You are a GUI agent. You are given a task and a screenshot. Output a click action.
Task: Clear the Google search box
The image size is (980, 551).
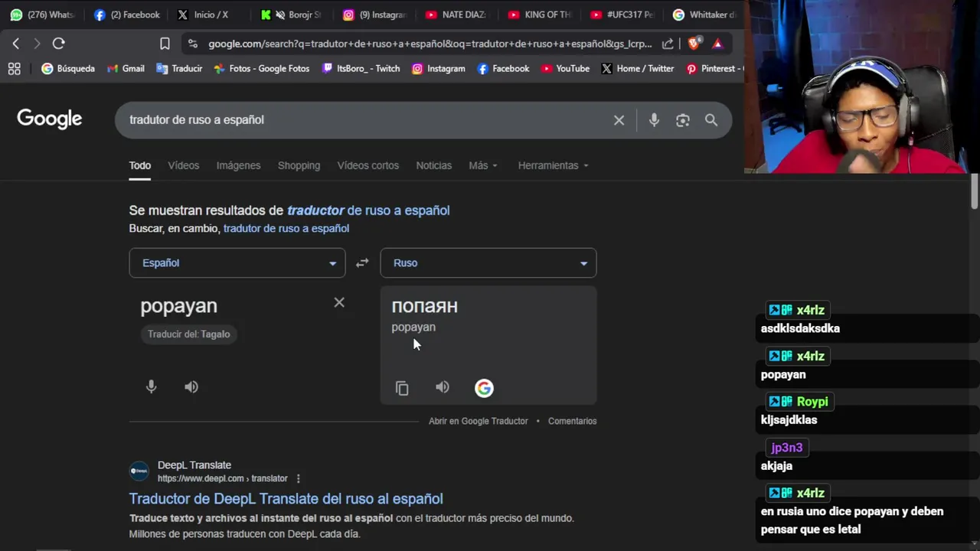click(x=619, y=120)
